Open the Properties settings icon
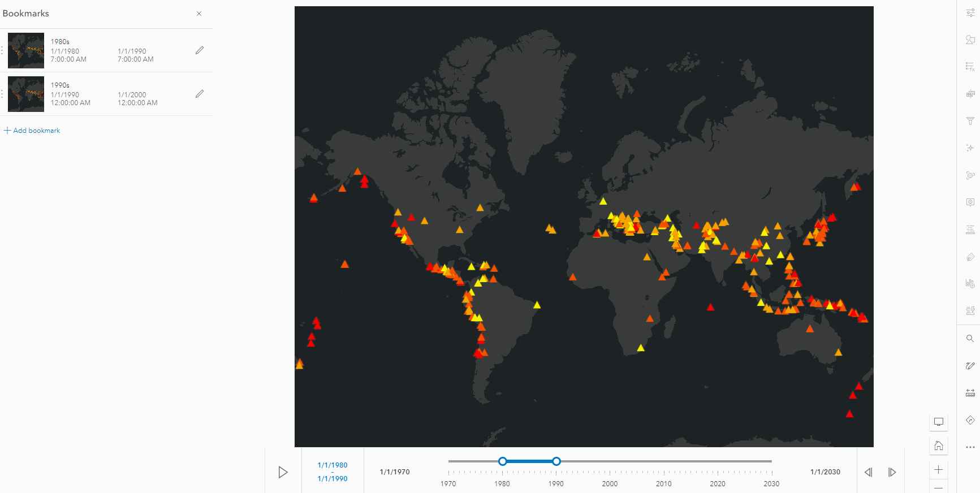980x493 pixels. tap(970, 13)
